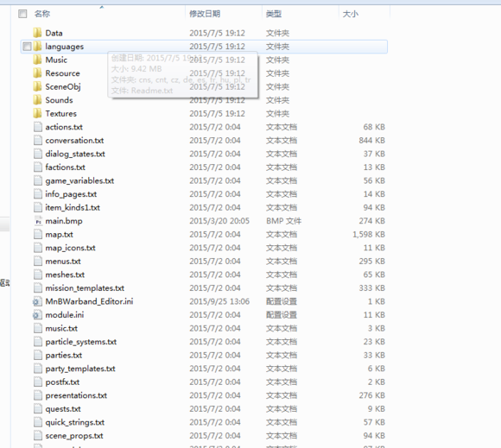Select the MnBWarband_Editor.ini config icon
501x448 pixels.
point(37,301)
